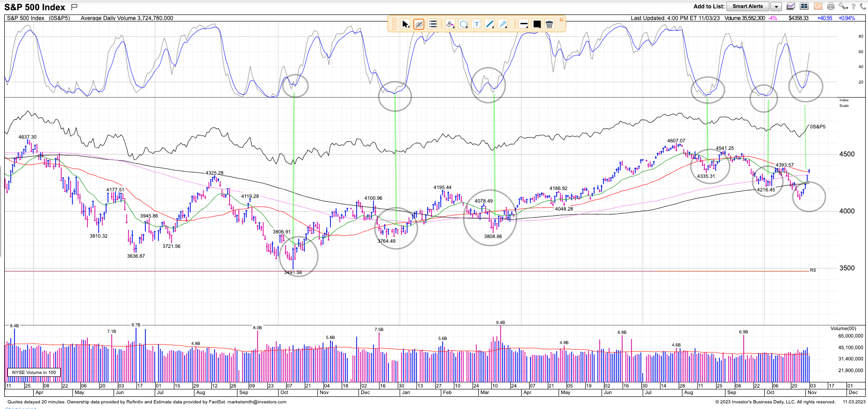
Task: Click the printer icon
Action: click(831, 6)
